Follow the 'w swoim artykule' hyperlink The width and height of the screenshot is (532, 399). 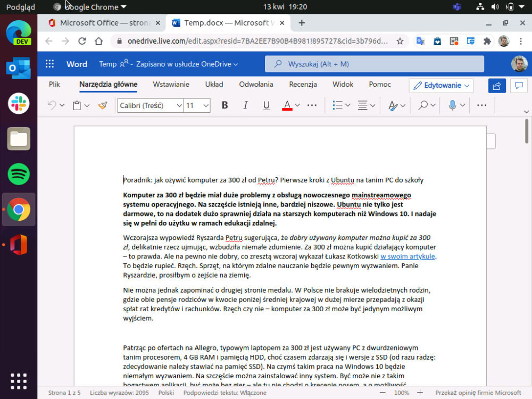point(408,256)
